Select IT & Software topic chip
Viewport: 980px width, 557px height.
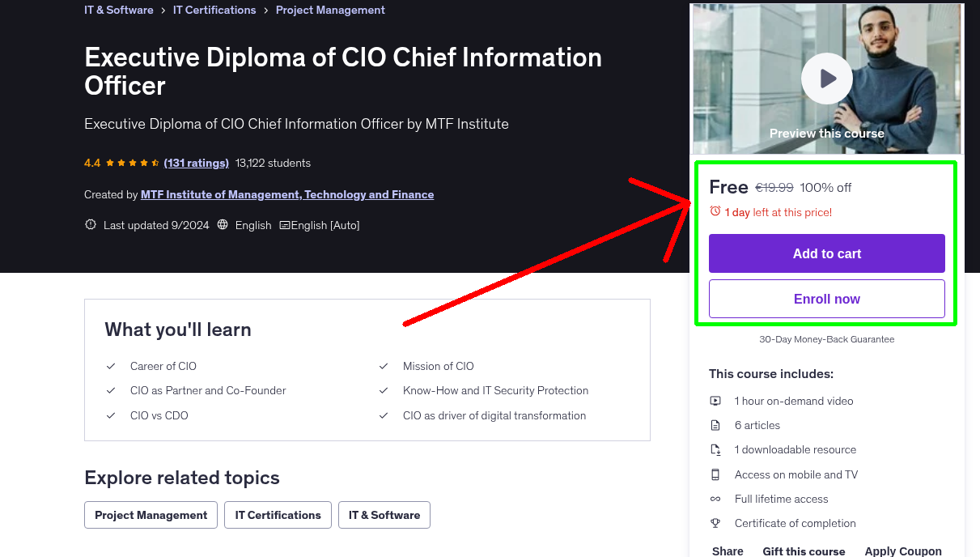point(384,515)
